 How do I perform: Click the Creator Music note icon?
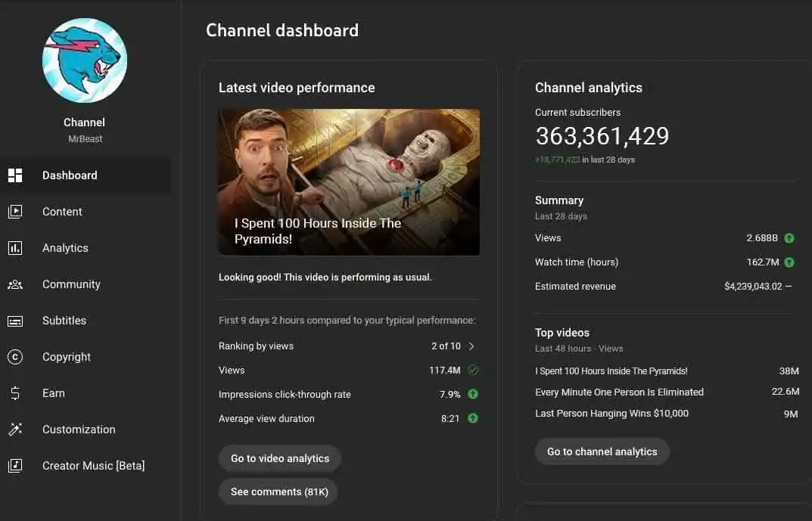pos(15,466)
